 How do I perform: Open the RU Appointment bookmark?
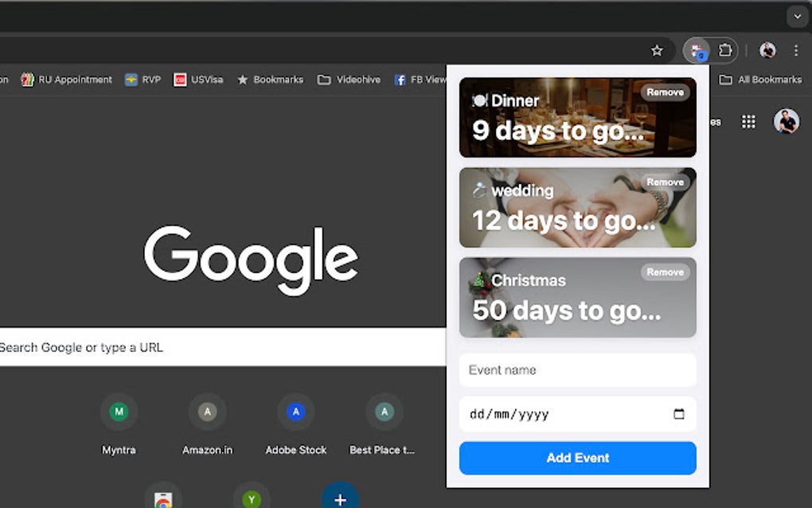tap(66, 80)
